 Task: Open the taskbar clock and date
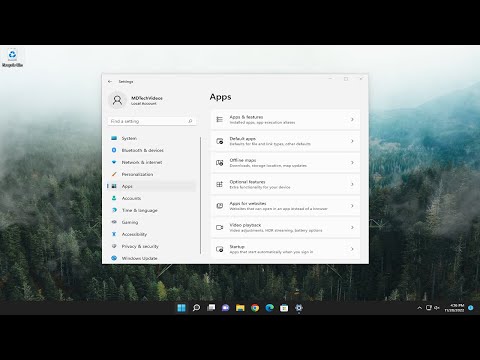point(454,308)
